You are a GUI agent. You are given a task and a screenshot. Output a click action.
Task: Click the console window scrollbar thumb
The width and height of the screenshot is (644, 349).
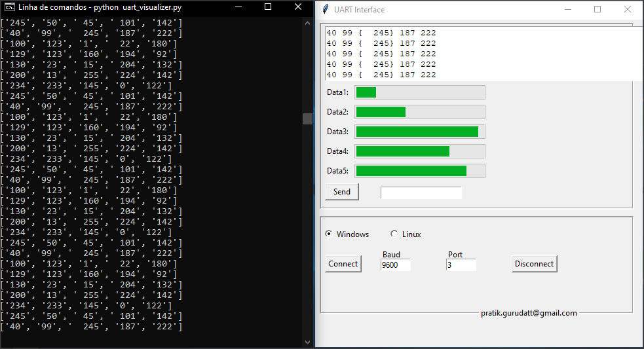[308, 119]
